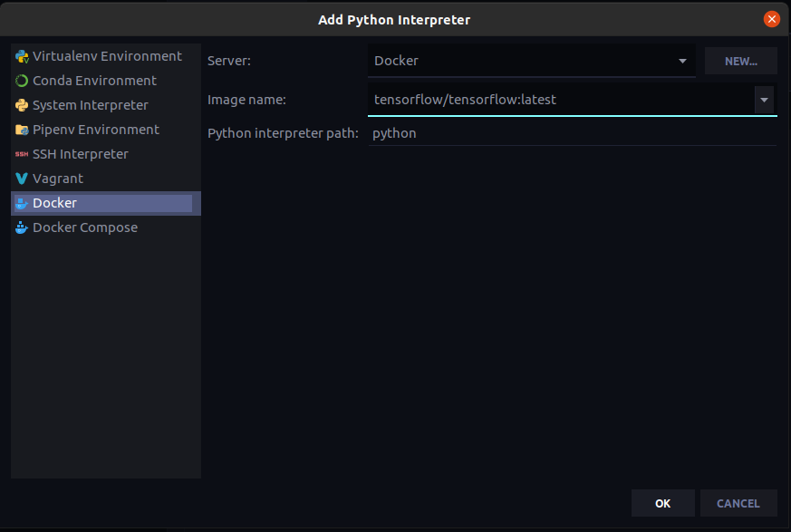Click the CANCEL button
This screenshot has width=791, height=532.
pos(738,503)
